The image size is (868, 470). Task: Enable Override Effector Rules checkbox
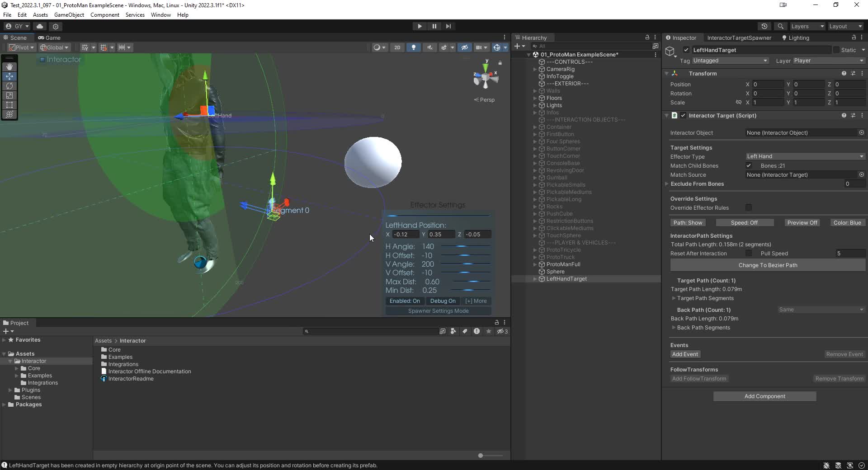[749, 208]
